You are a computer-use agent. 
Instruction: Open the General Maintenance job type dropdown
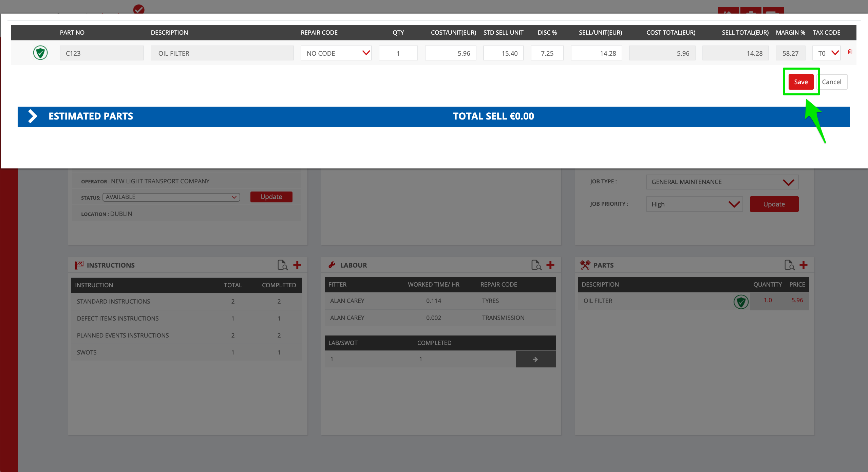click(x=722, y=182)
